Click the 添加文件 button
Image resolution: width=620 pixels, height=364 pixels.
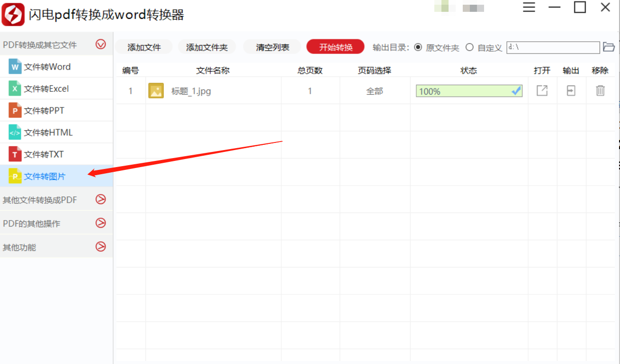(x=144, y=47)
